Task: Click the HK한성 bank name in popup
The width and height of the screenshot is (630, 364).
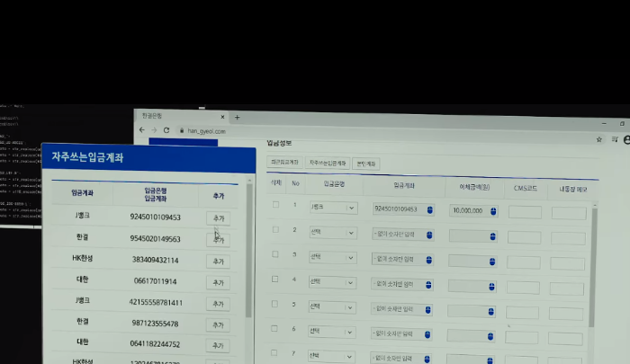Action: pos(83,258)
